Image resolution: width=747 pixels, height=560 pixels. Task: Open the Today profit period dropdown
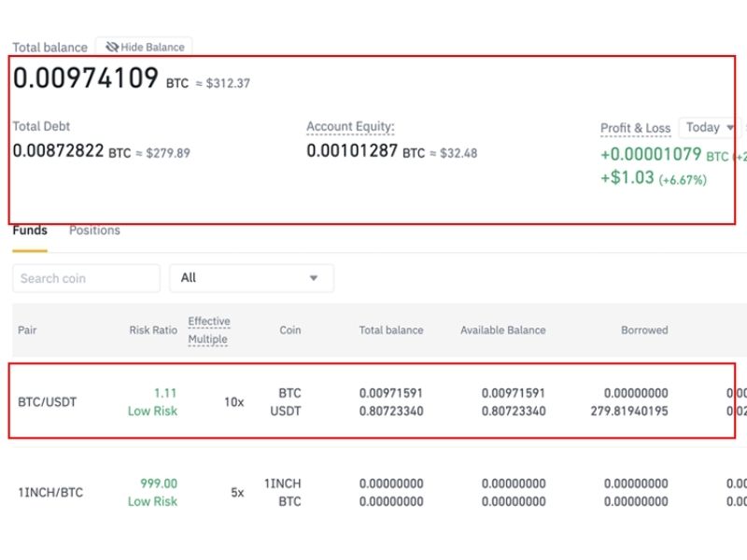(709, 128)
